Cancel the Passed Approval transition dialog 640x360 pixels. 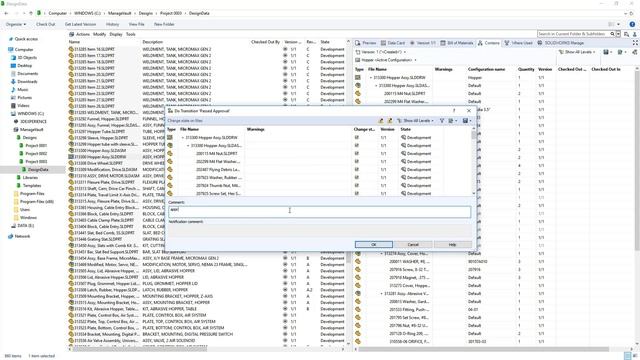[x=413, y=244]
